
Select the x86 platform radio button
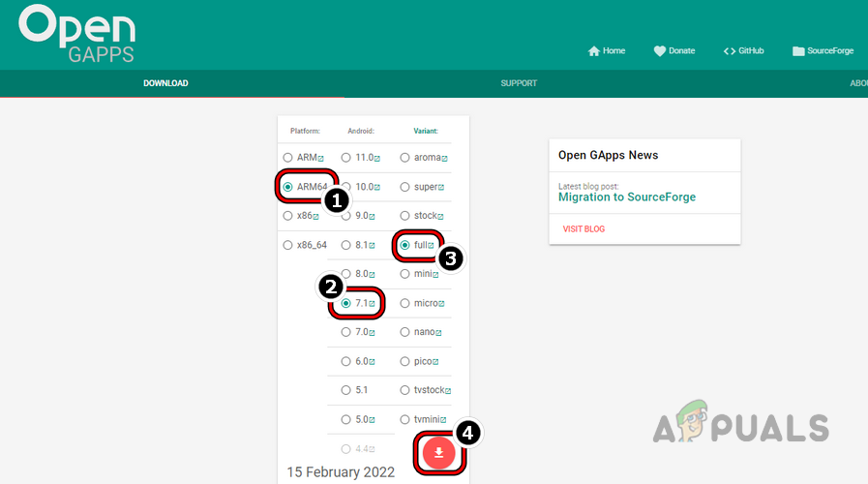[x=287, y=216]
